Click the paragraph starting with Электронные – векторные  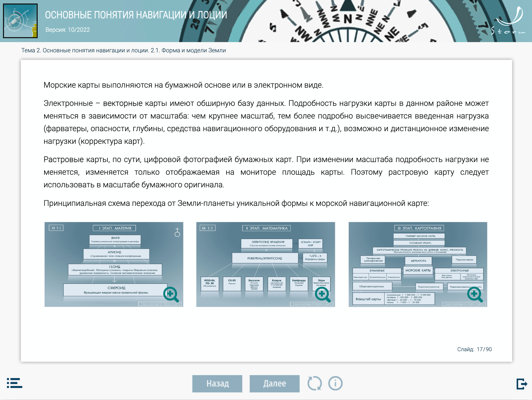[266, 122]
